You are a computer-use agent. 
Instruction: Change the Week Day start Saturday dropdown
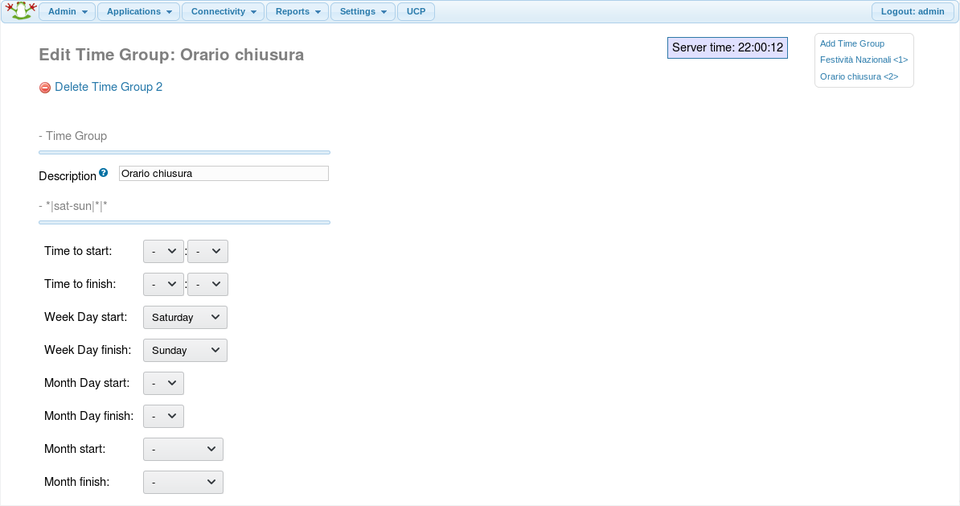coord(185,317)
